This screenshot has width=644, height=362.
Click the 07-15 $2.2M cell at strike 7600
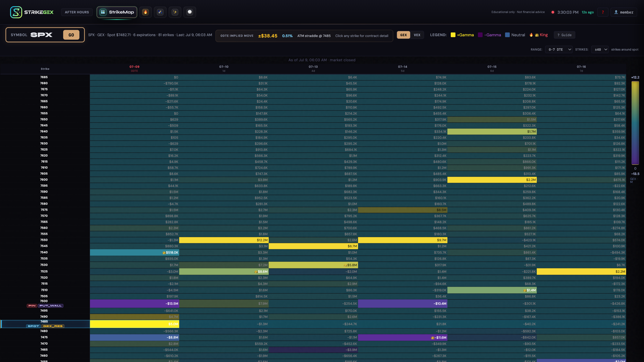492,180
